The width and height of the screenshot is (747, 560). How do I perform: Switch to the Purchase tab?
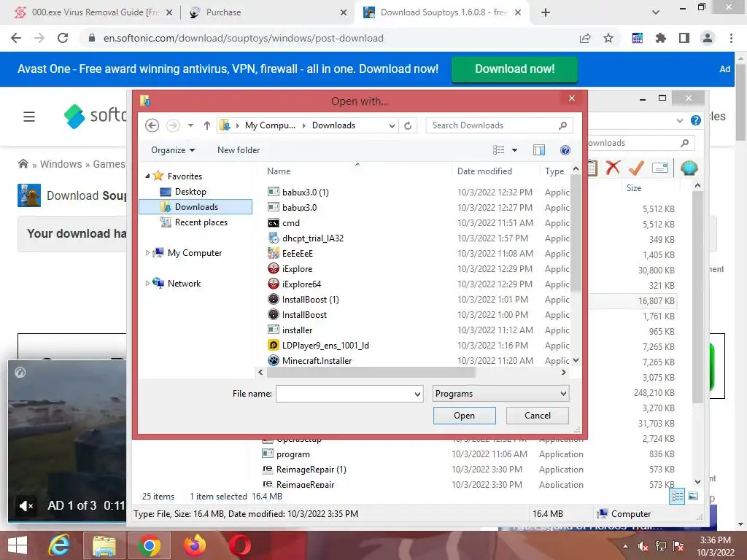point(268,12)
